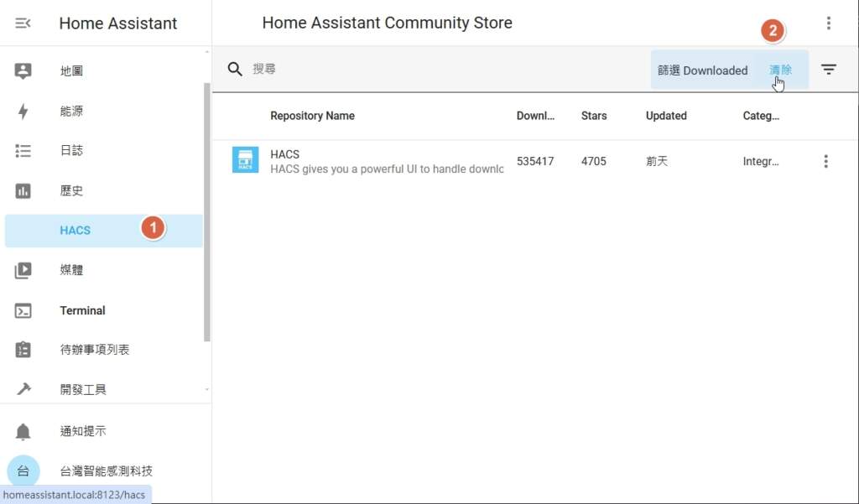This screenshot has height=504, width=859.
Task: Open the Logbook (日誌) list icon
Action: [23, 151]
